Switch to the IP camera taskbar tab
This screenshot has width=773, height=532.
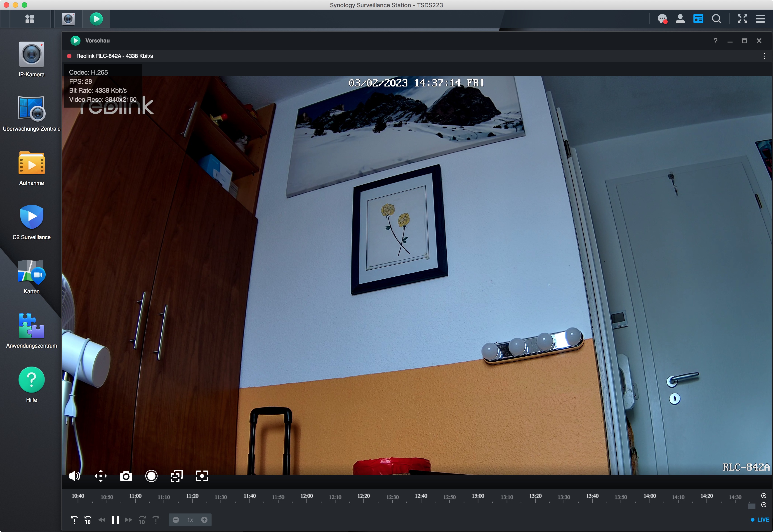click(68, 19)
